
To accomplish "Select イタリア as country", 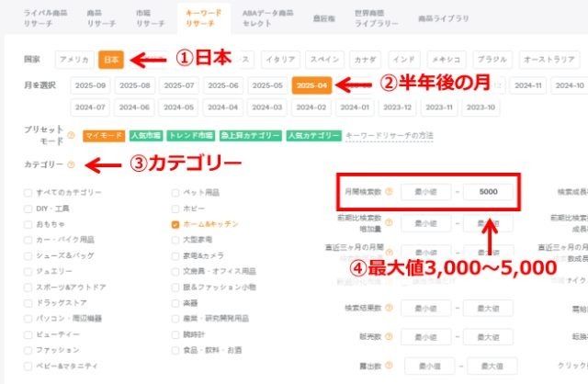I will [x=280, y=60].
